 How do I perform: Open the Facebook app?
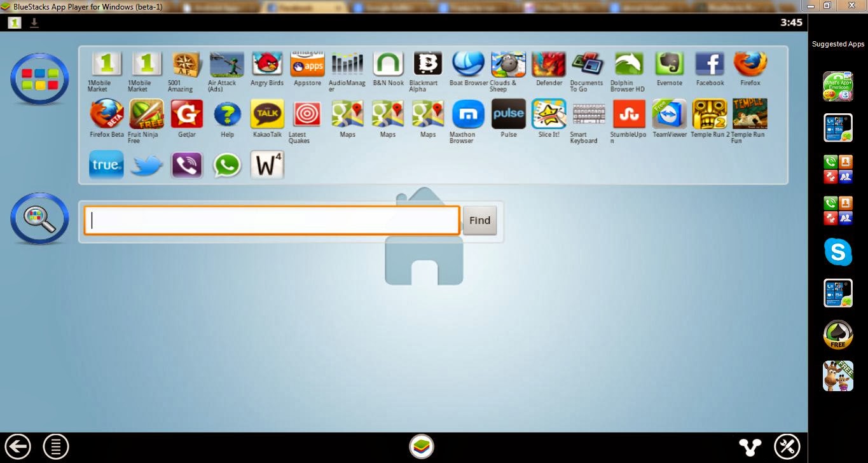(x=710, y=65)
